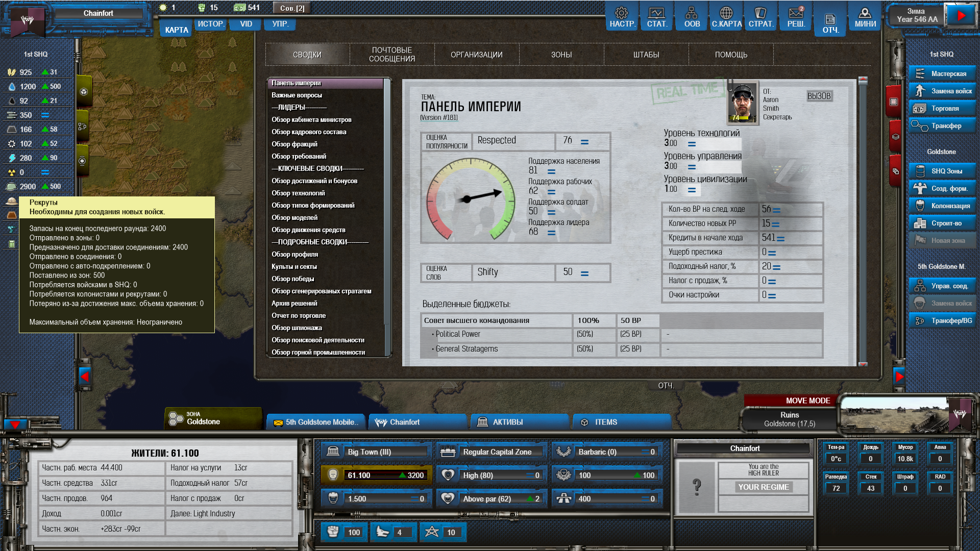Click the red end turn arrow

[961, 15]
